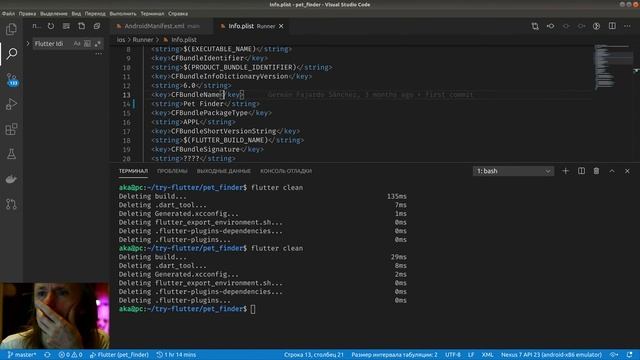Viewport: 640px width, 360px height.
Task: Toggle Match Whole Word in search box
Action: 87,43
